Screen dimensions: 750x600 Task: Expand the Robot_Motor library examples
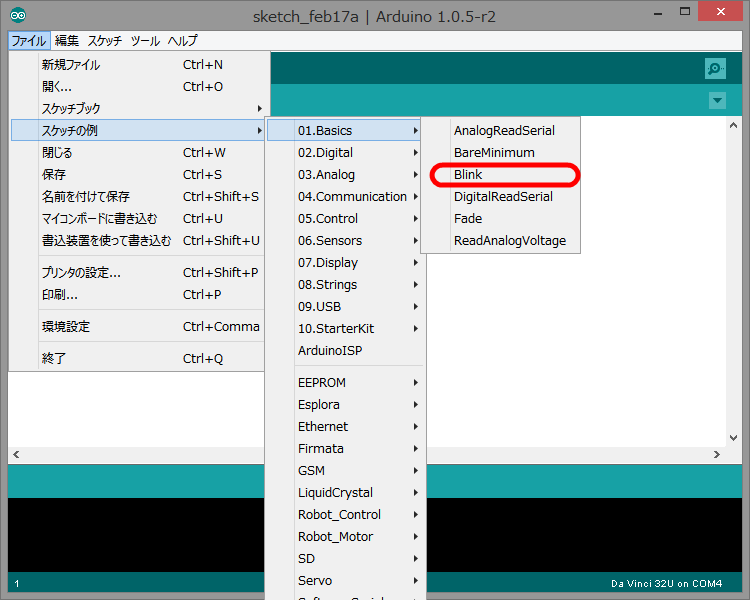[343, 537]
